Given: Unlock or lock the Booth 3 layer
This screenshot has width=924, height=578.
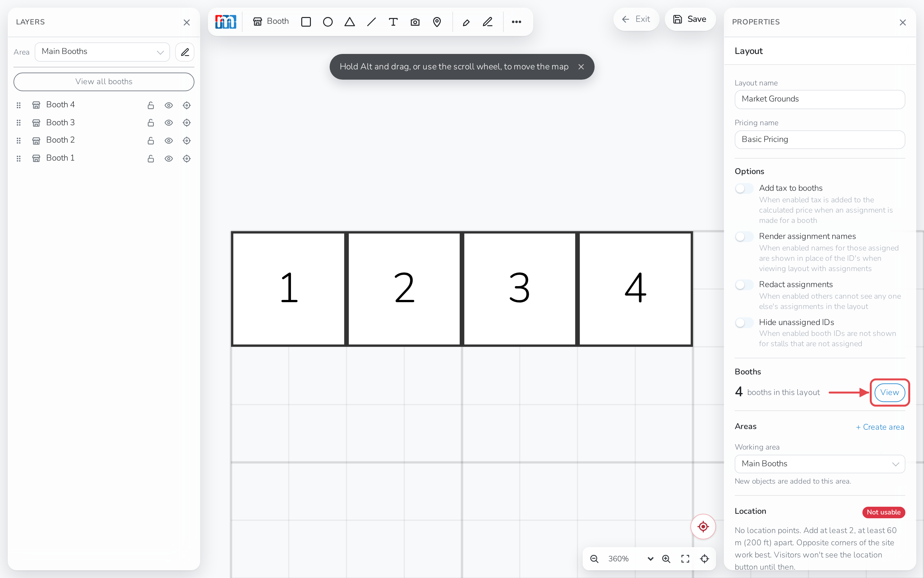Looking at the screenshot, I should pyautogui.click(x=151, y=123).
